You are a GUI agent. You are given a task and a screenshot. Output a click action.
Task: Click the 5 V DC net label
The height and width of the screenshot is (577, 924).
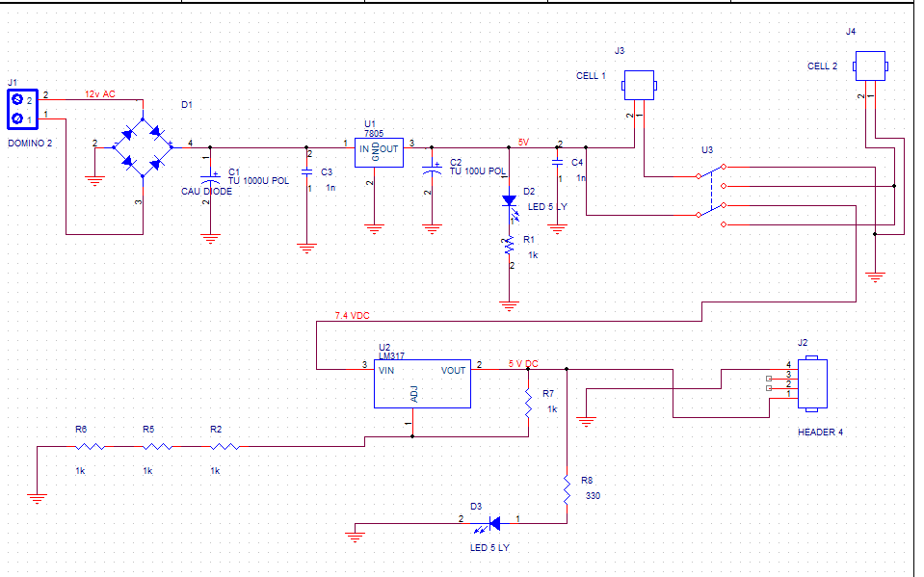[523, 364]
